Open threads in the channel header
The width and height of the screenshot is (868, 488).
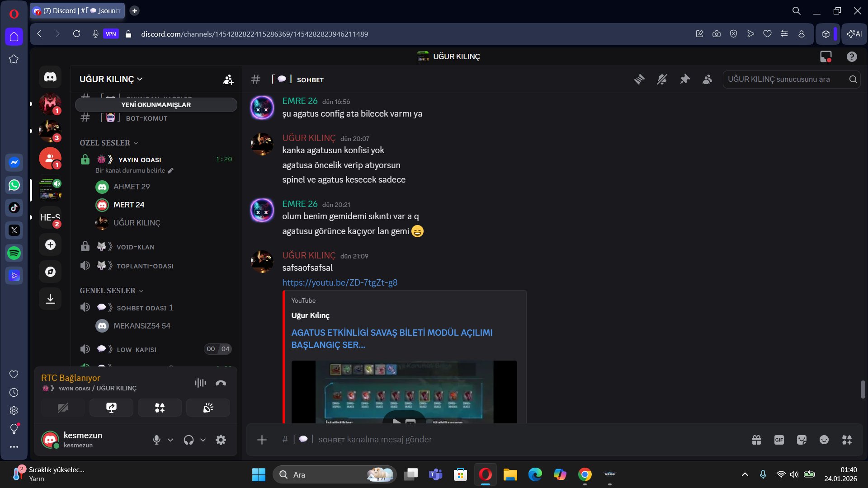click(639, 80)
